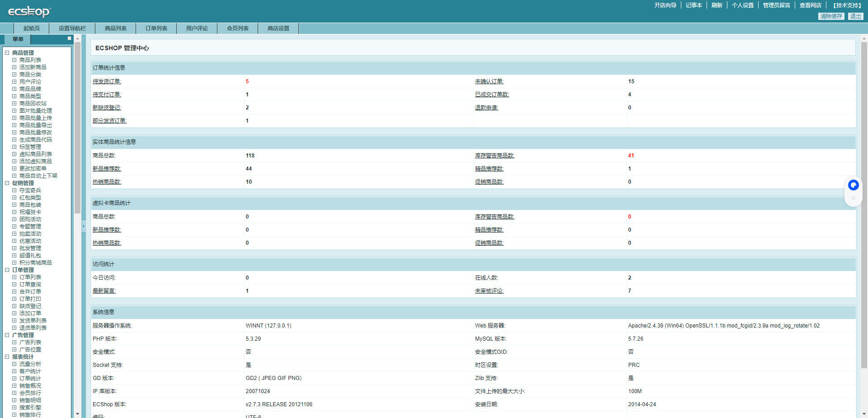Open the 待发货订单 link
Image resolution: width=868 pixels, height=418 pixels.
pyautogui.click(x=107, y=81)
